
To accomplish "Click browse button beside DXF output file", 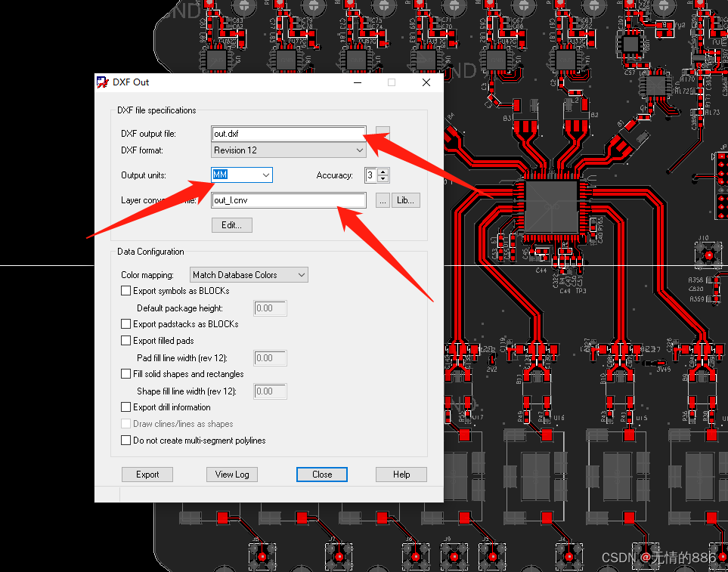I will [383, 133].
